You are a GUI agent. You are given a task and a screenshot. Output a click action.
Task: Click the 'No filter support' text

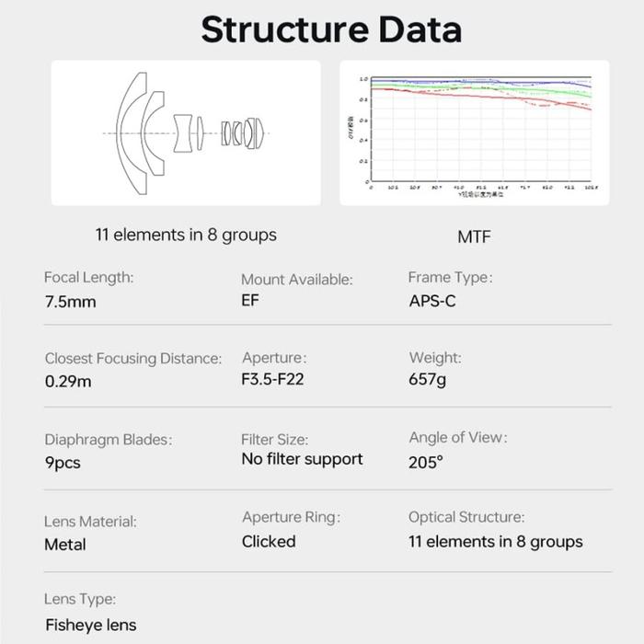pos(303,459)
